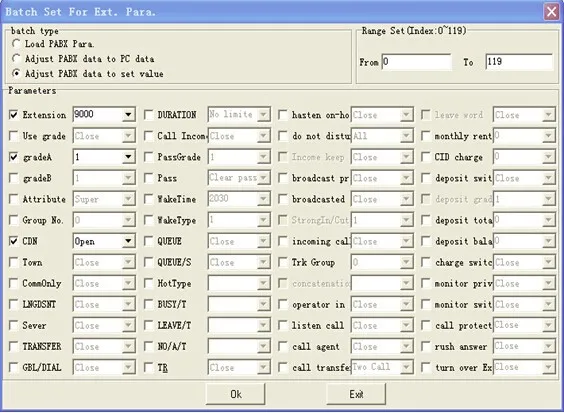The width and height of the screenshot is (564, 413).
Task: Enable the hasten on-hook checkbox
Action: tap(283, 115)
